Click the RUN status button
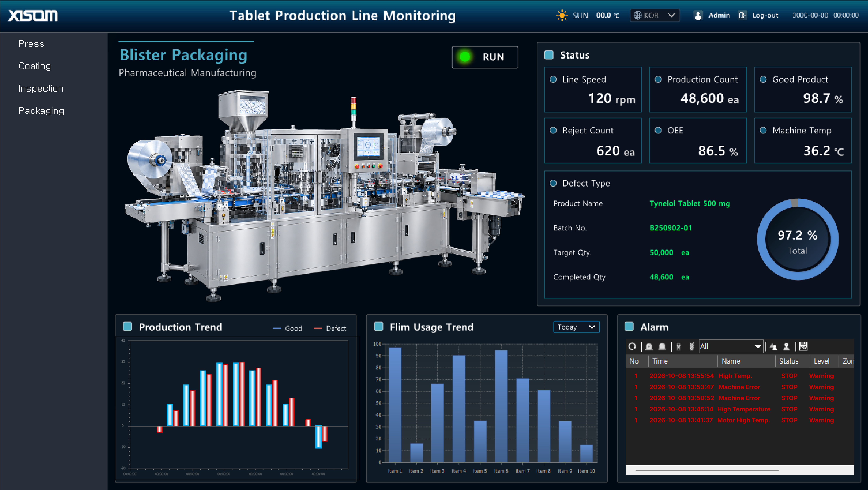 (485, 57)
